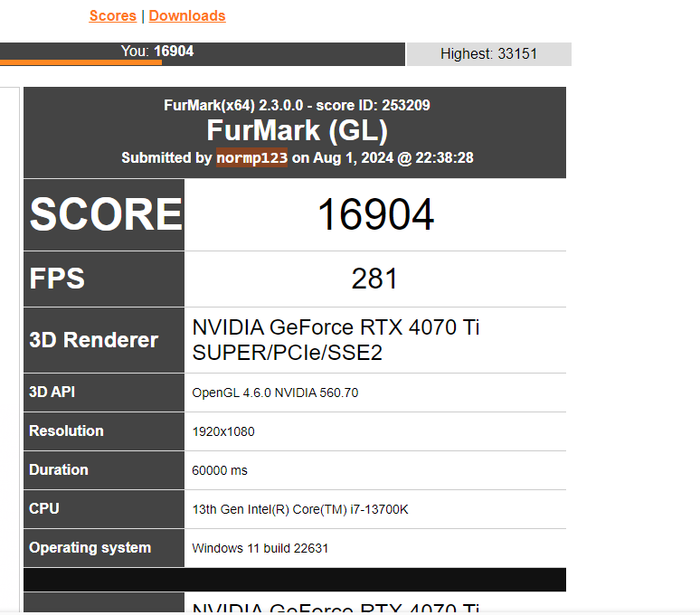Click the FPS value 281
The height and width of the screenshot is (615, 700).
(x=374, y=279)
